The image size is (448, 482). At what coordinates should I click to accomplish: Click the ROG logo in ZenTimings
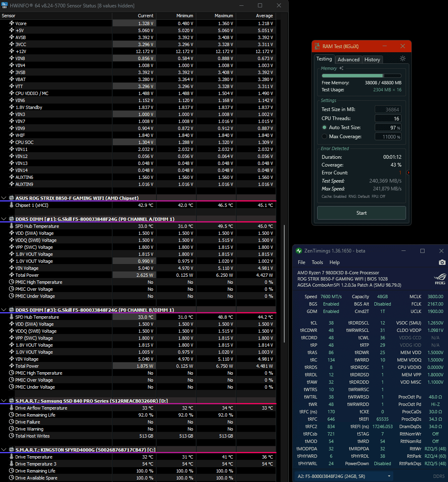coord(440,279)
